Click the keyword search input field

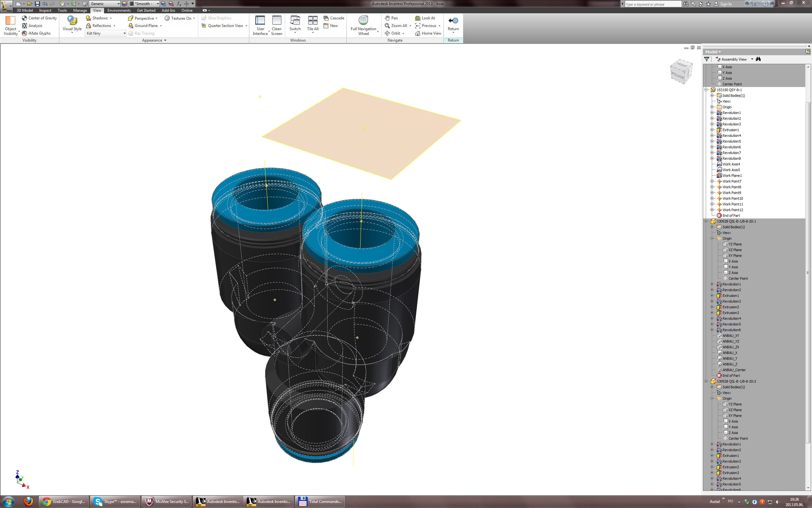coord(653,4)
